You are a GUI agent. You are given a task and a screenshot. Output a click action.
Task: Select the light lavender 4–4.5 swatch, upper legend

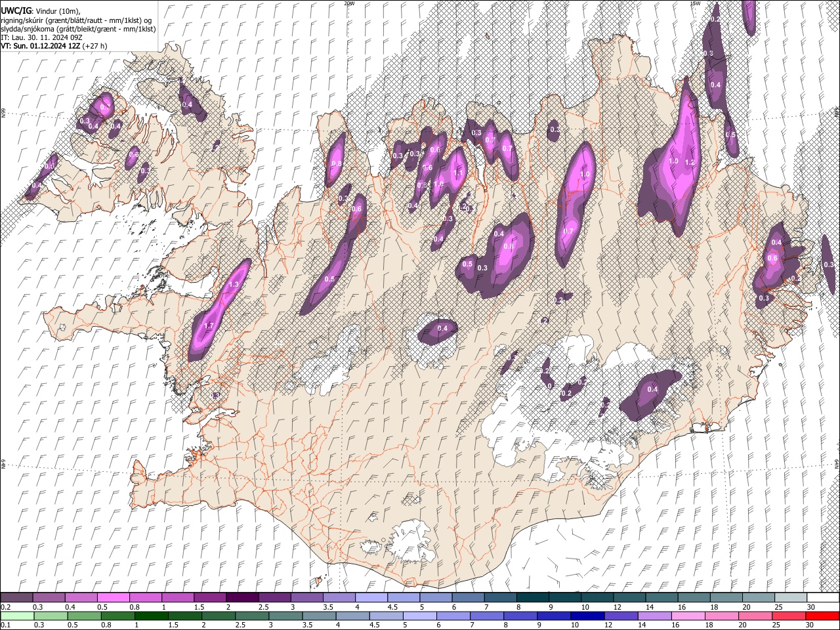[370, 598]
